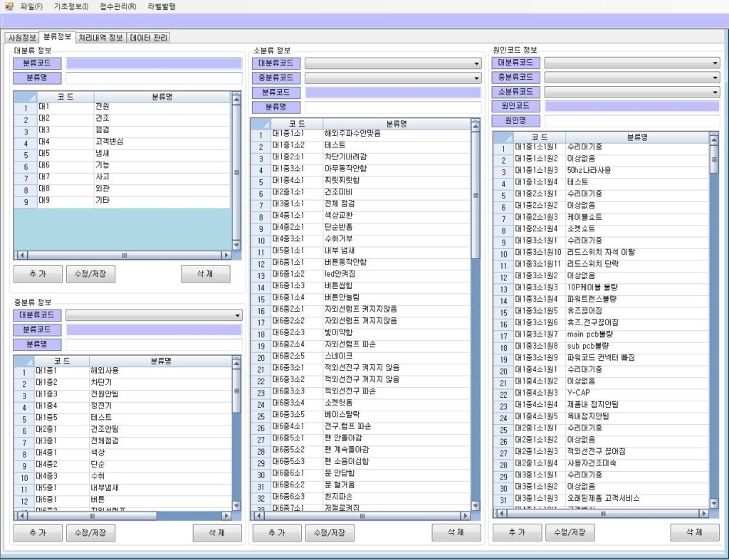This screenshot has height=560, width=729.
Task: Expand 소분류코드 dropdown in 원인코드 정보 panel
Action: 715,92
